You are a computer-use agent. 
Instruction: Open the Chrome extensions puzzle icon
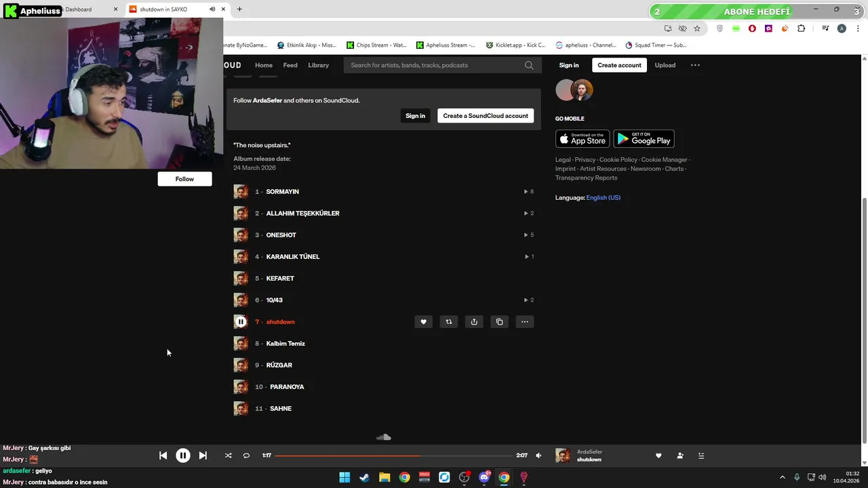click(802, 28)
